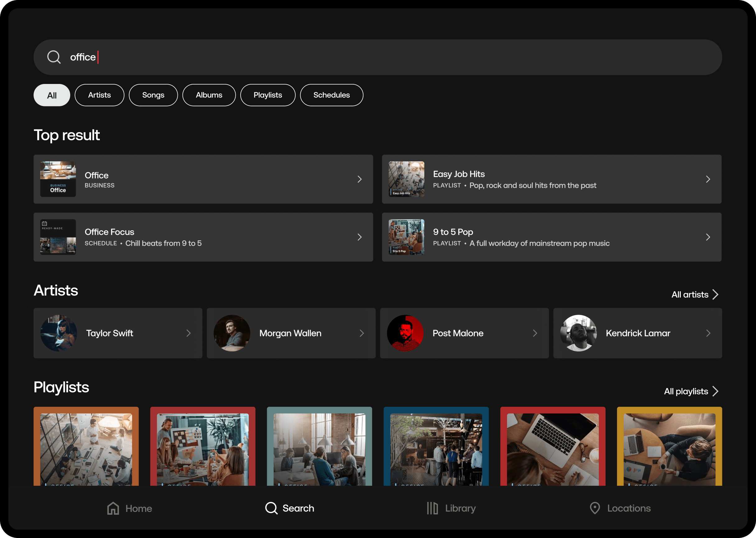Open the All artists link

click(694, 295)
